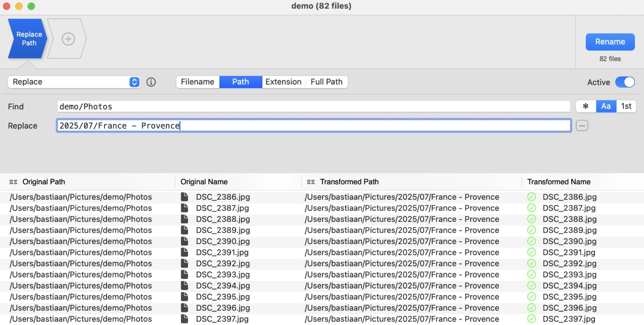Open the ellipsis menu beside Replace field

click(582, 126)
